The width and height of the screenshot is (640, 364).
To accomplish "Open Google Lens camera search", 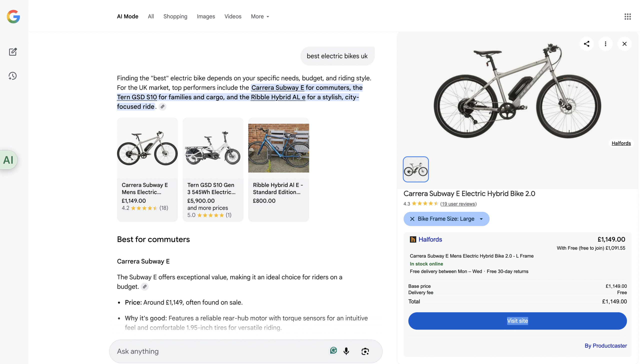I will click(x=365, y=351).
